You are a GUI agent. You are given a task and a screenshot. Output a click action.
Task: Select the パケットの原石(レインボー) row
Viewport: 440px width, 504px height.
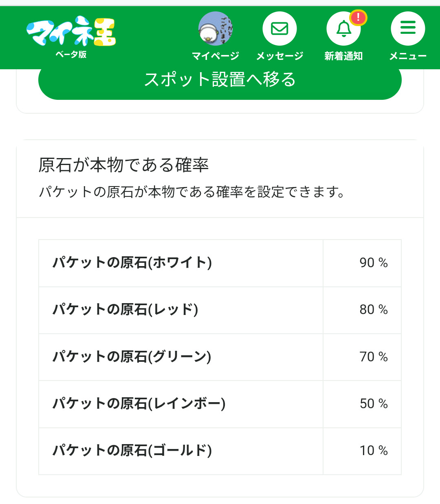point(139,404)
